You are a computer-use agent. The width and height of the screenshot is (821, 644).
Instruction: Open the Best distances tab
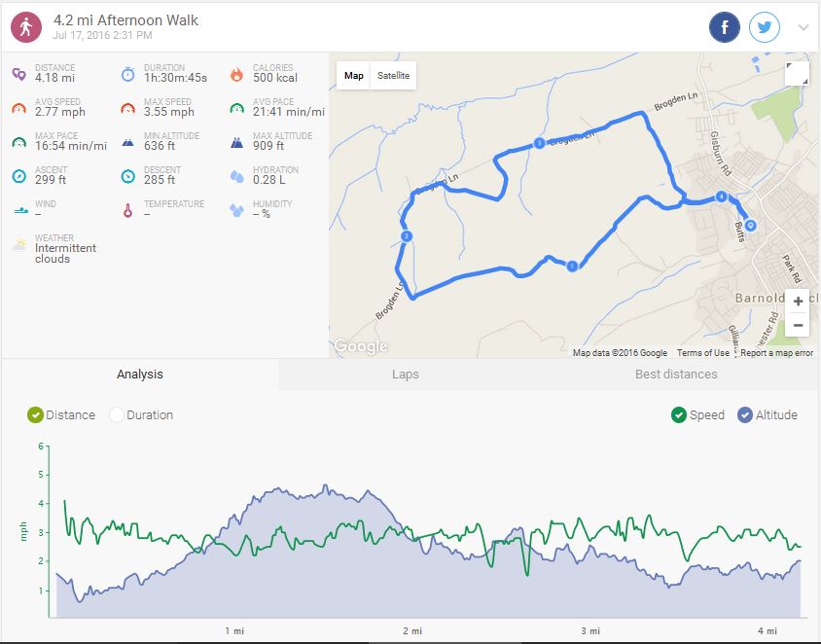coord(676,374)
